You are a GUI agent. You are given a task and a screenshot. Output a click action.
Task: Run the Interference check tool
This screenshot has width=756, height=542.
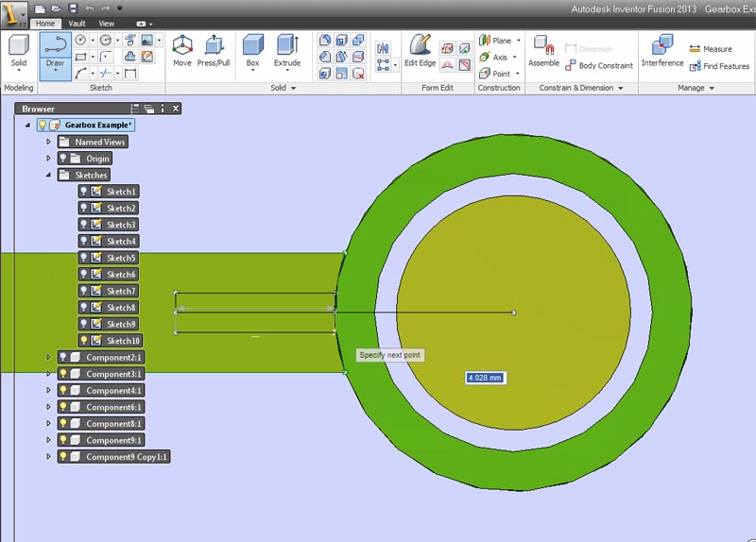coord(661,50)
